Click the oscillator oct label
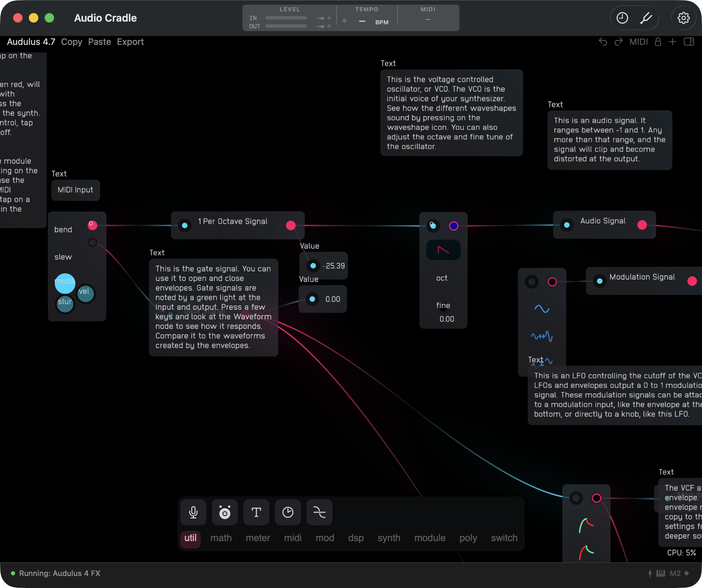The image size is (702, 588). click(442, 278)
